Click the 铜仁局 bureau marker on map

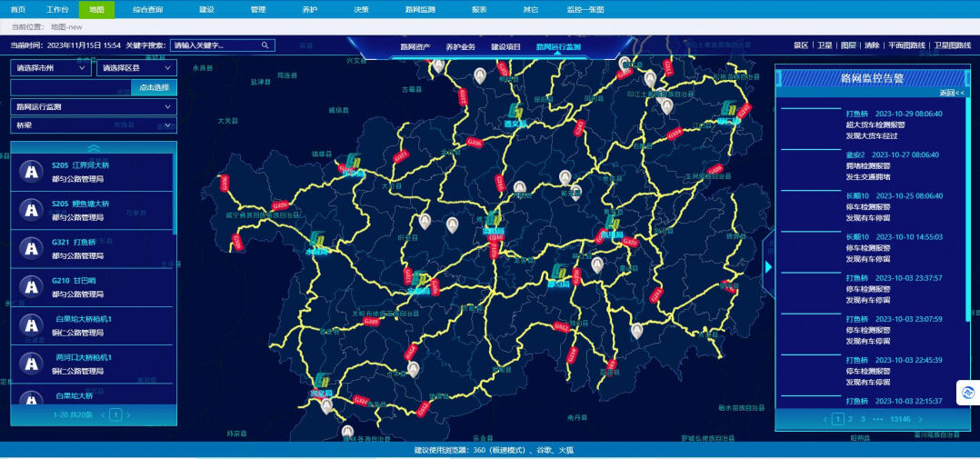728,113
